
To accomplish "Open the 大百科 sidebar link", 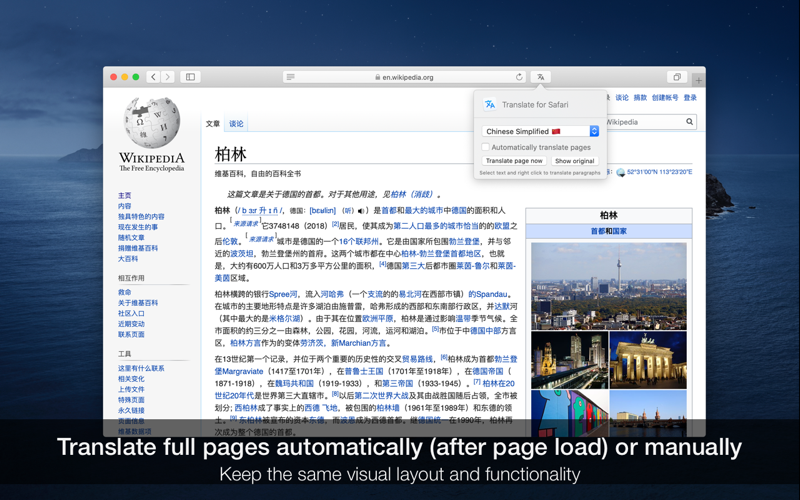I will (128, 259).
